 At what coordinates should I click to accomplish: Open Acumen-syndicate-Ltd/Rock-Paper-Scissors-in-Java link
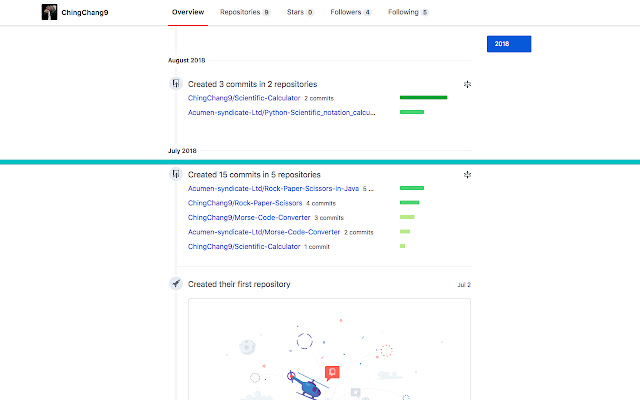point(274,188)
